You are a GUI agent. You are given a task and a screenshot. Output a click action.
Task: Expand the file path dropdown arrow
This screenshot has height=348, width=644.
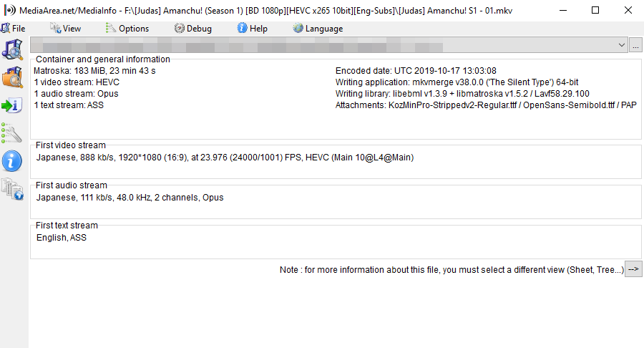(621, 45)
